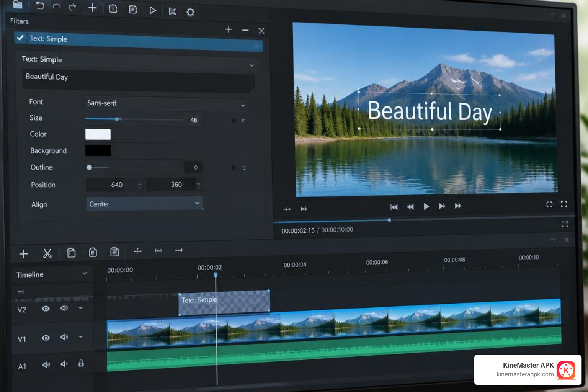
Task: Hide the V1 track with its eye icon
Action: 46,338
